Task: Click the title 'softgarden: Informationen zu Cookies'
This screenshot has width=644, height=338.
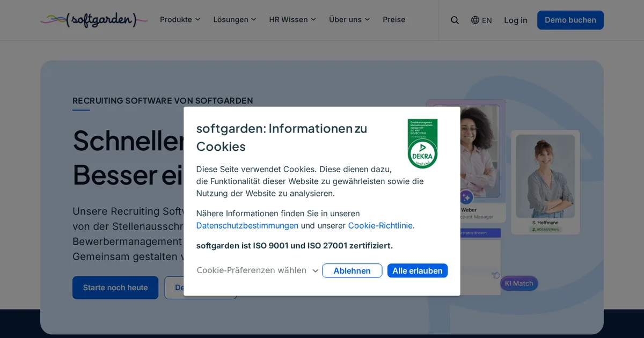Action: pyautogui.click(x=282, y=137)
